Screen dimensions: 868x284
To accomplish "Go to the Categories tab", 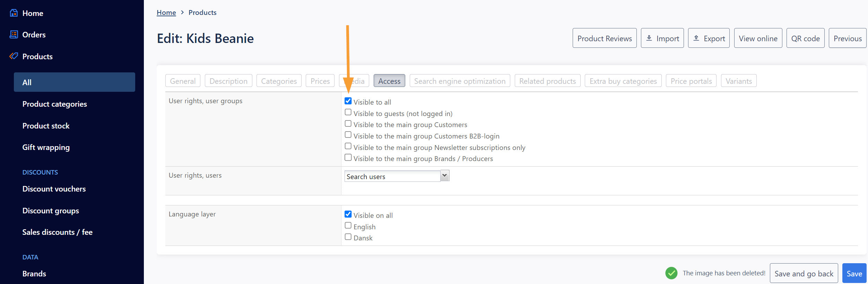I will pyautogui.click(x=279, y=81).
